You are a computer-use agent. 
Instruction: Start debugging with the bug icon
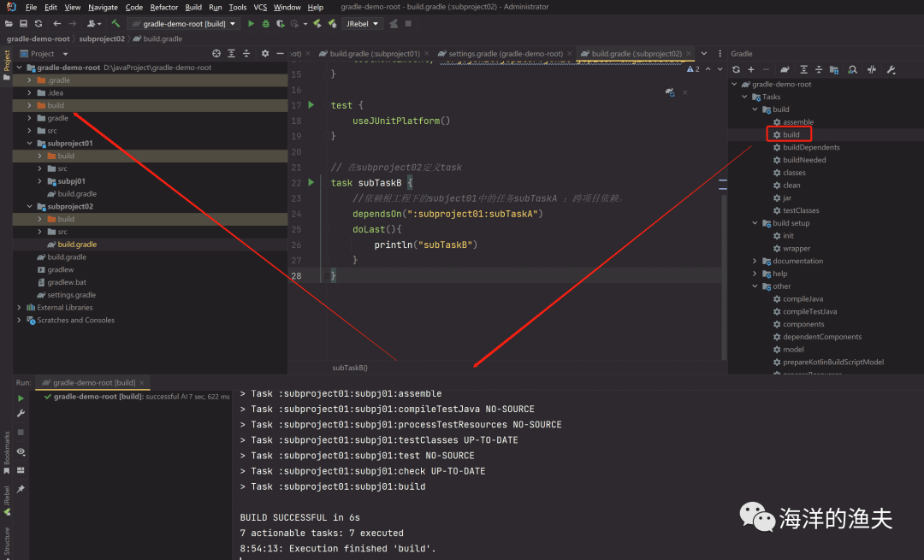[266, 24]
